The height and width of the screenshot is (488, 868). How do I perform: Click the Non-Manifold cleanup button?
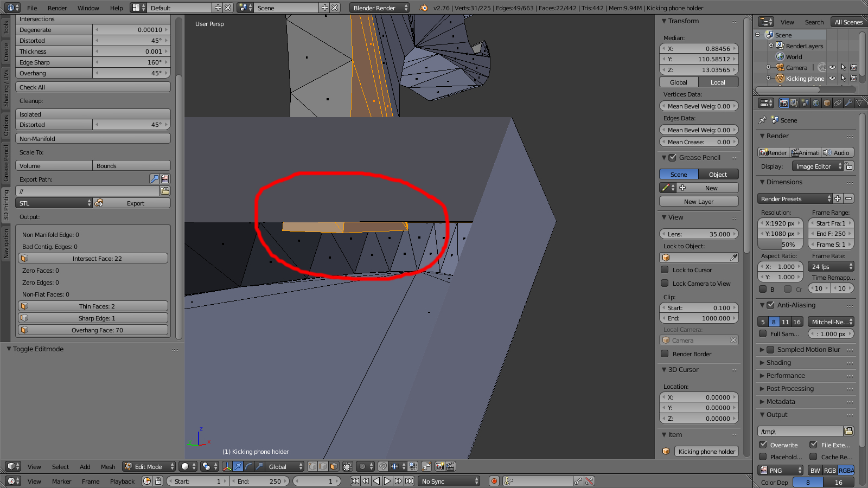coord(93,139)
